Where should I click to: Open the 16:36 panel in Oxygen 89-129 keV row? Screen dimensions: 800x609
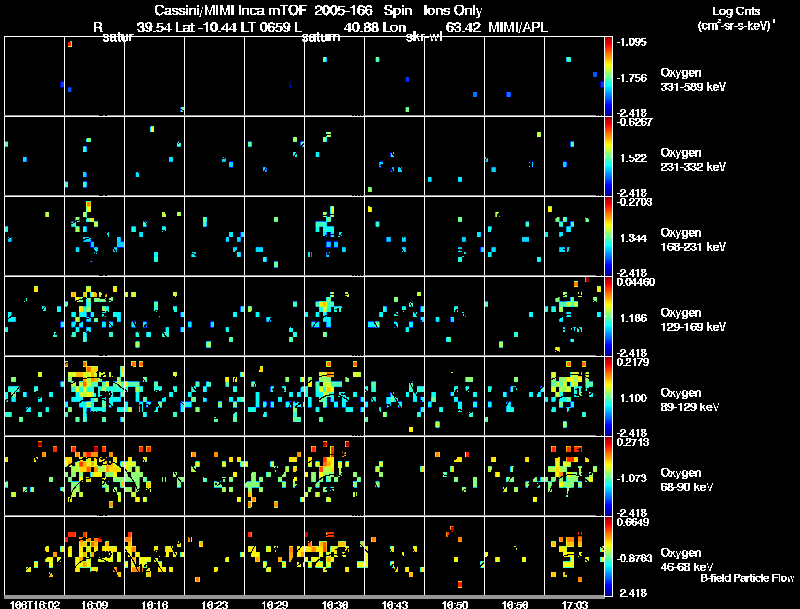pos(335,396)
